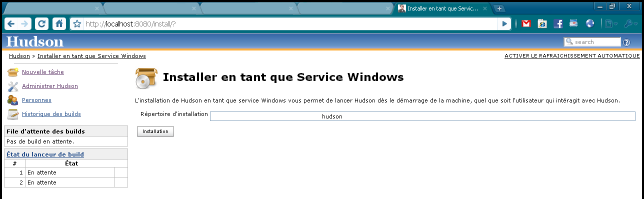Open the browser home page icon
644x199 pixels.
pyautogui.click(x=59, y=23)
